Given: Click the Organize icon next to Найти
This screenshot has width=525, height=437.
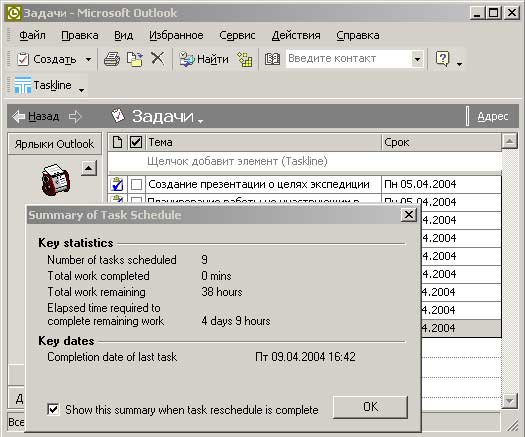Looking at the screenshot, I should coord(245,59).
